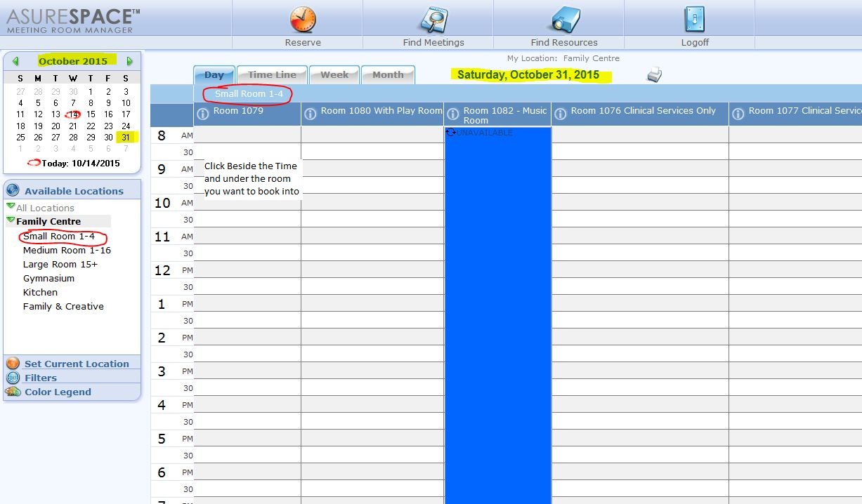Select October 9 in the mini calendar
The width and height of the screenshot is (862, 504).
[x=108, y=103]
